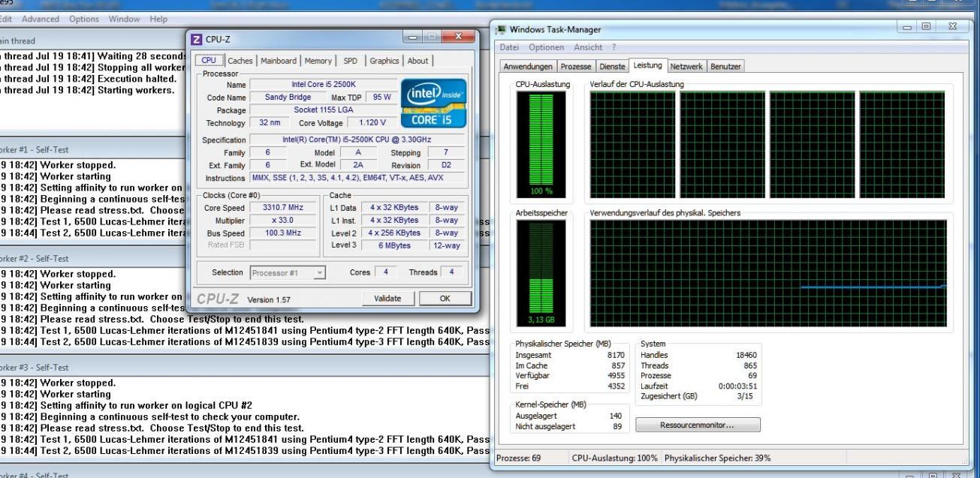Click the Arbeitsspeicher 3,13 GB meter
The width and height of the screenshot is (980, 478).
pyautogui.click(x=540, y=273)
